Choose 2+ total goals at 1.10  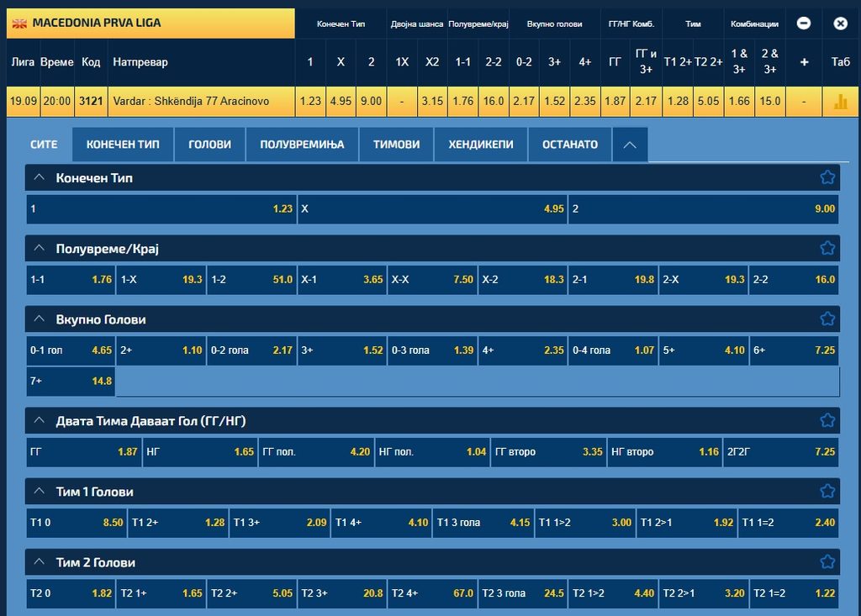[161, 350]
